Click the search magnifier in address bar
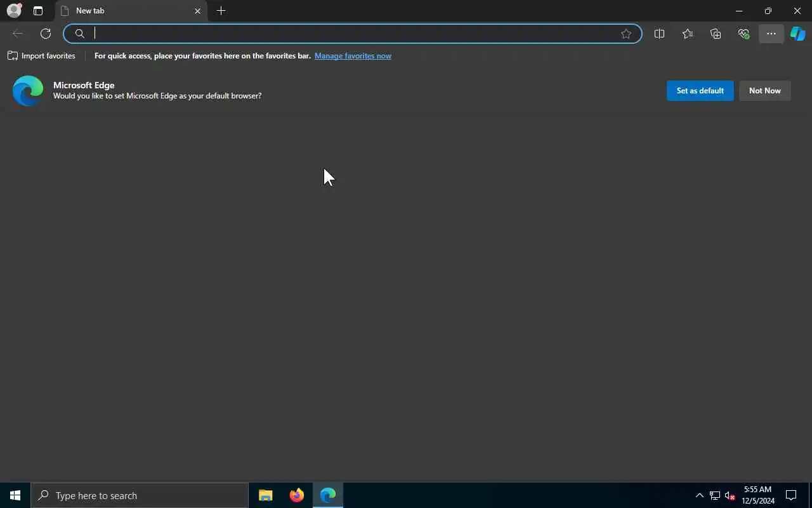 80,34
